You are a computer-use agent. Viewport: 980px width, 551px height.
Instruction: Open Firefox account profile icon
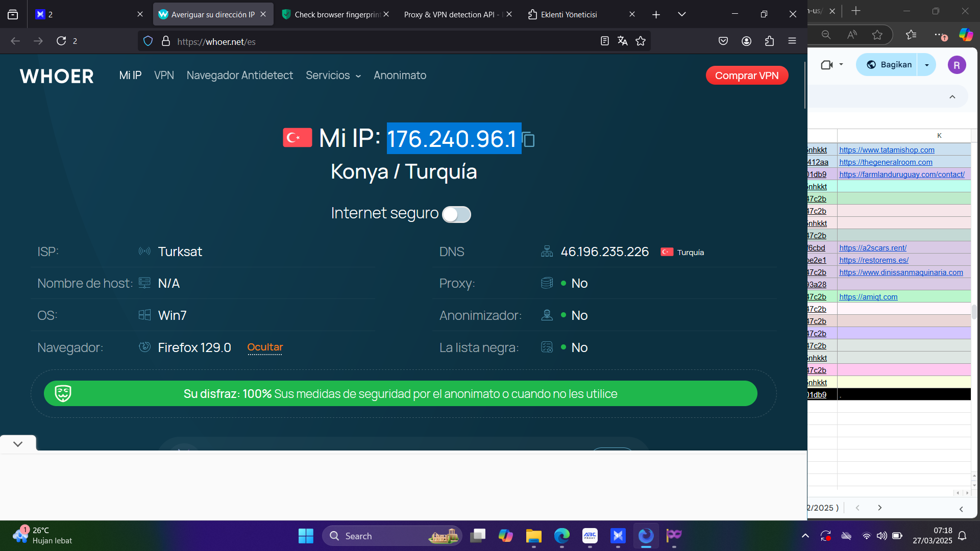(746, 41)
